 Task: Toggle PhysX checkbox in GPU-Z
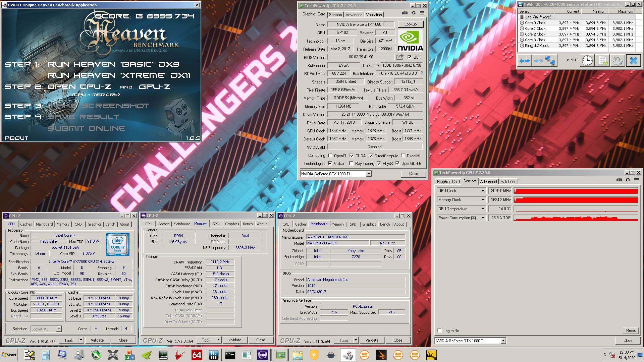coord(379,164)
